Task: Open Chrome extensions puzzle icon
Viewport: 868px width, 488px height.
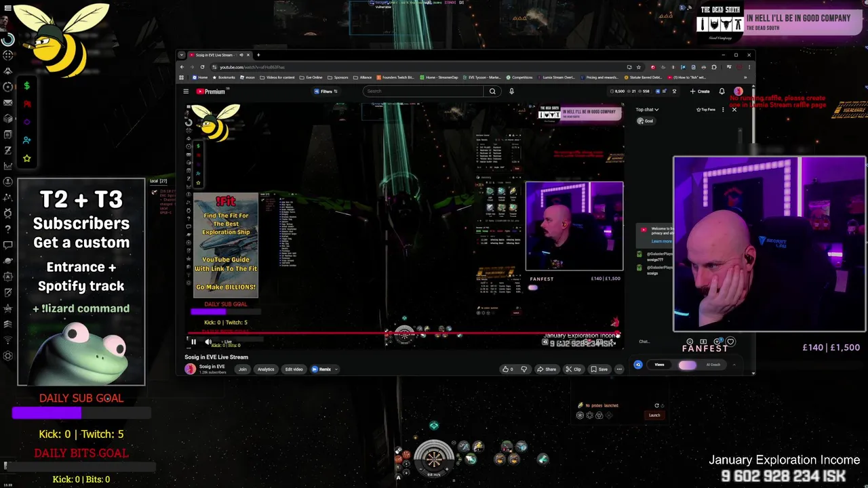Action: point(713,67)
